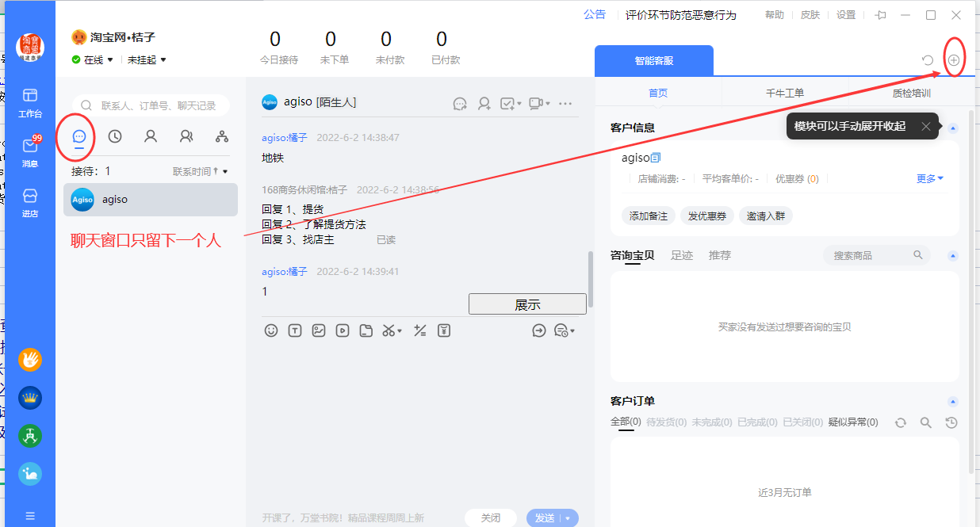Dismiss the 模块可以手动展开收起 tooltip

click(925, 126)
